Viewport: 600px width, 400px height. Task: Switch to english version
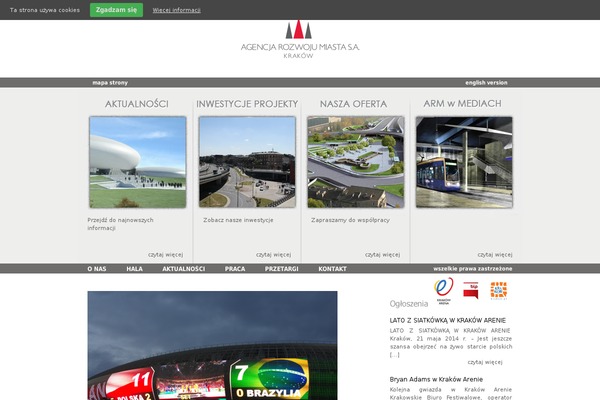[486, 83]
